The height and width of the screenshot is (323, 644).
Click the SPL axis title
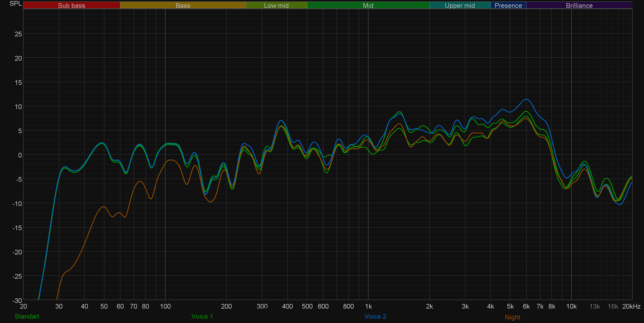pos(15,4)
